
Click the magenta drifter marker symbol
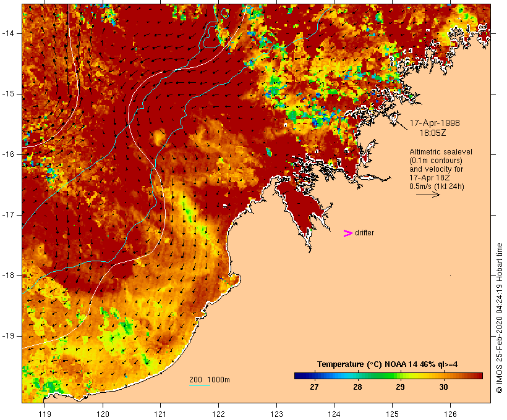348,233
